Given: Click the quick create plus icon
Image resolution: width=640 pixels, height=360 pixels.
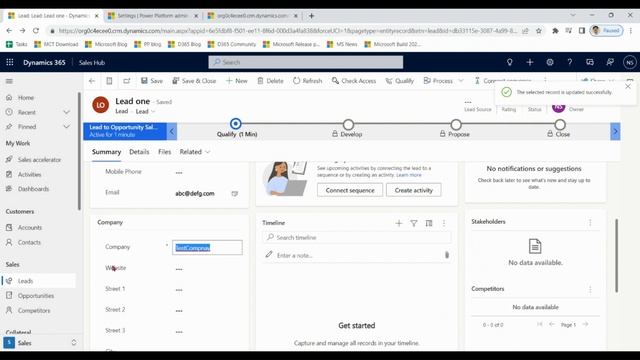Looking at the screenshot, I should tap(530, 62).
